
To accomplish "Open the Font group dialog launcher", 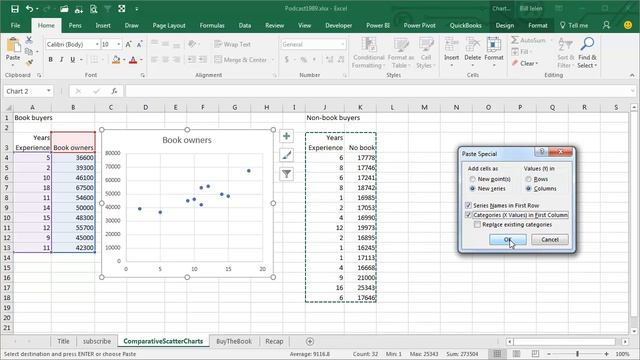I will [142, 76].
